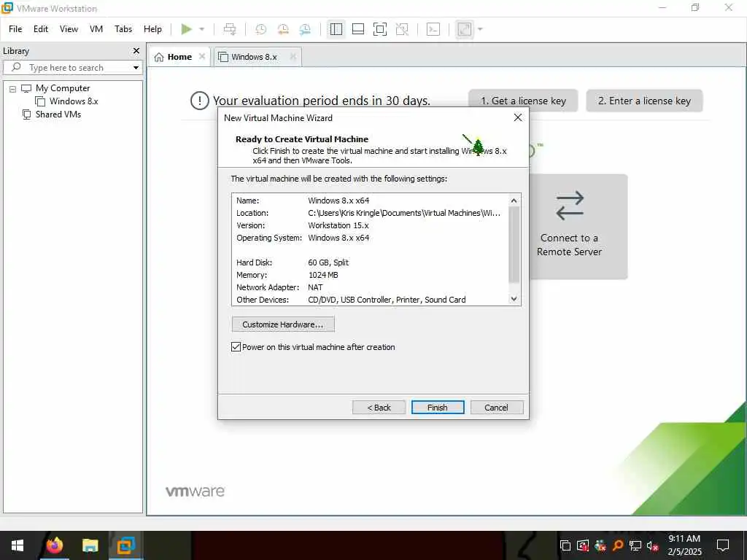Viewport: 747px width, 560px height.
Task: Click settings list scroll up arrow
Action: point(514,201)
